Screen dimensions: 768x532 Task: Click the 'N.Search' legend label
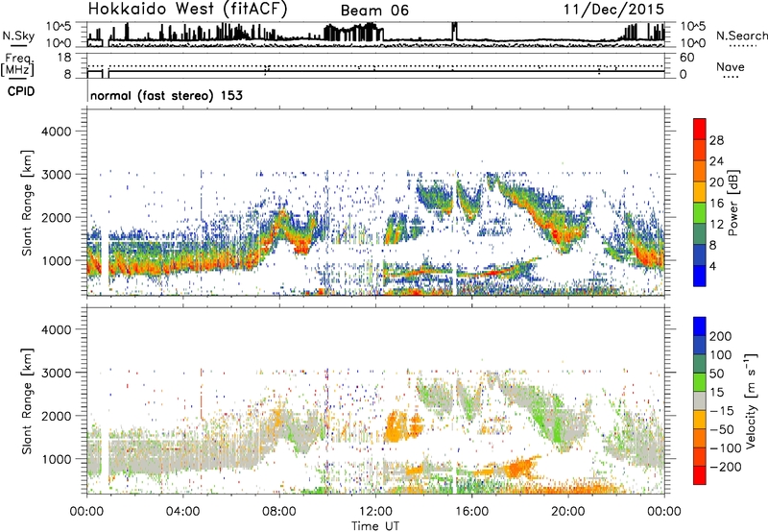point(741,36)
